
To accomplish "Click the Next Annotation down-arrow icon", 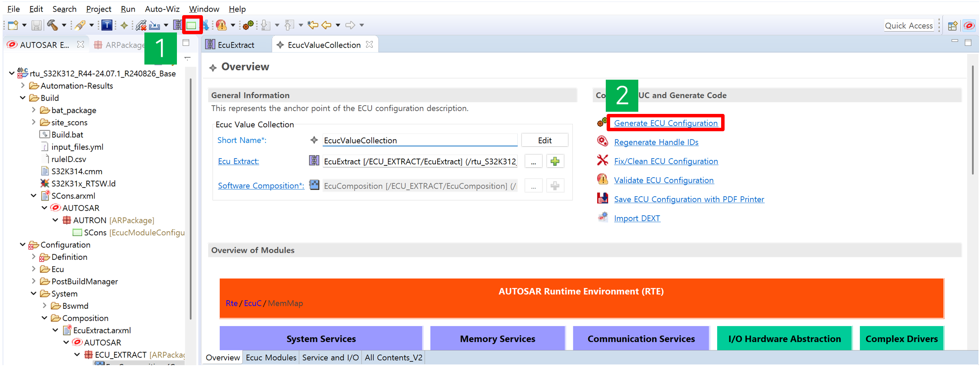I will pos(266,25).
